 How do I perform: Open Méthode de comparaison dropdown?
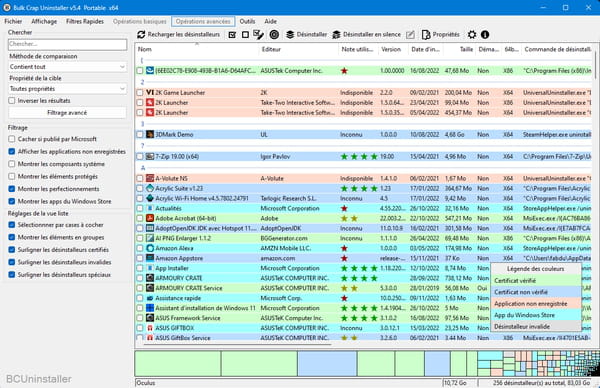click(x=67, y=67)
